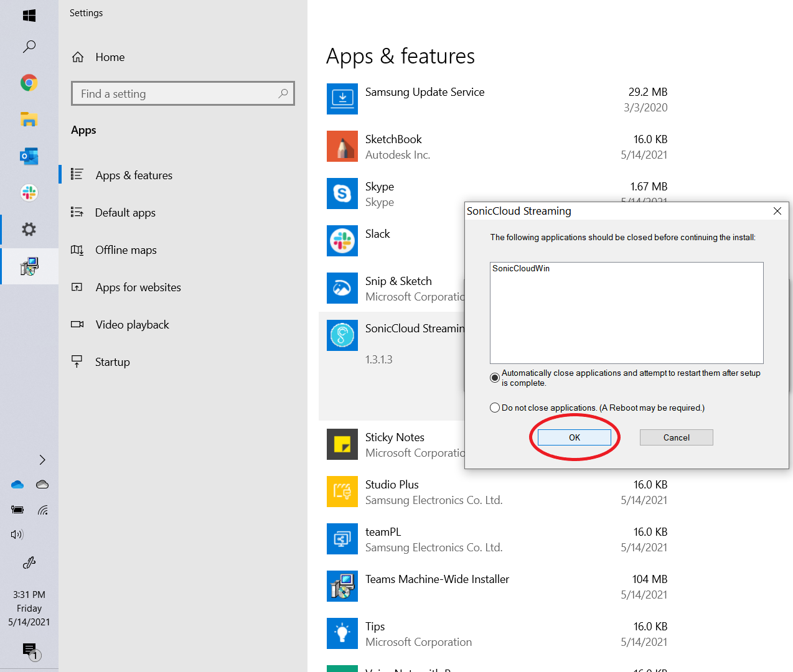
Task: Select the Skype app icon
Action: tap(342, 194)
